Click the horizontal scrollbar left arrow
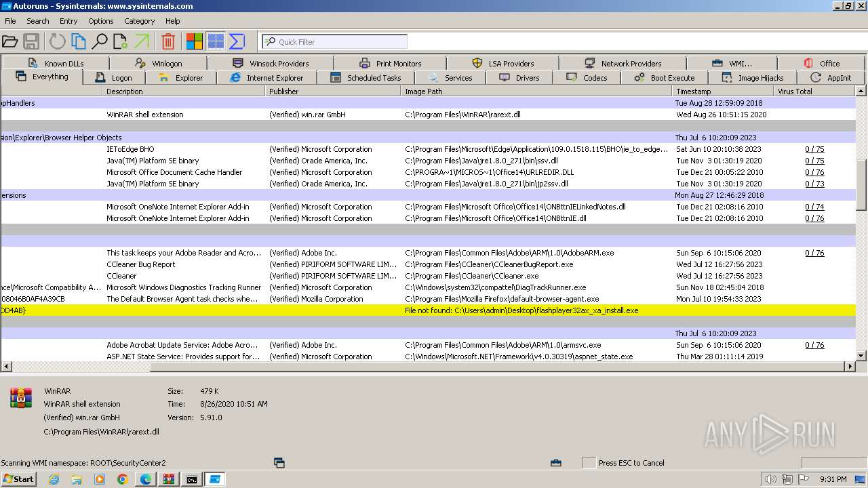The image size is (868, 488). (x=5, y=367)
